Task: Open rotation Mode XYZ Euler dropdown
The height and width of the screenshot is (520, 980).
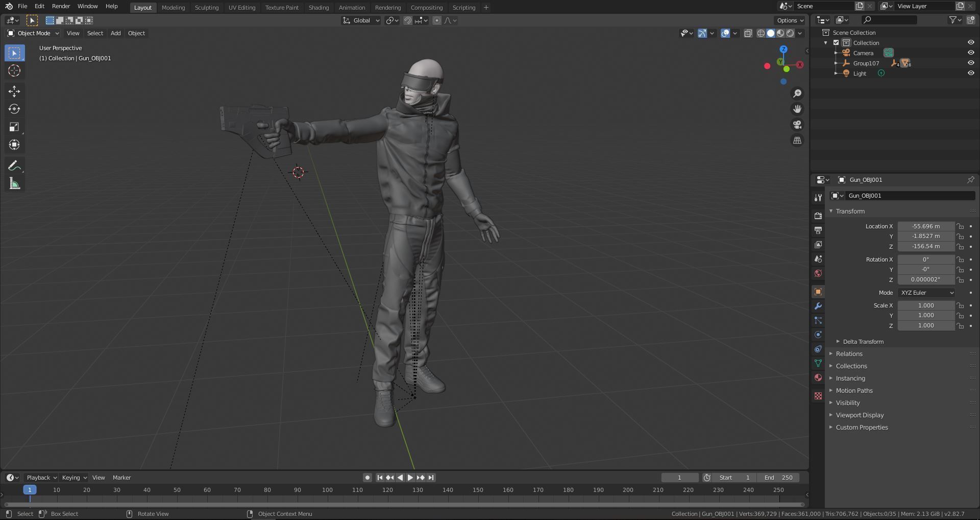Action: pos(926,293)
